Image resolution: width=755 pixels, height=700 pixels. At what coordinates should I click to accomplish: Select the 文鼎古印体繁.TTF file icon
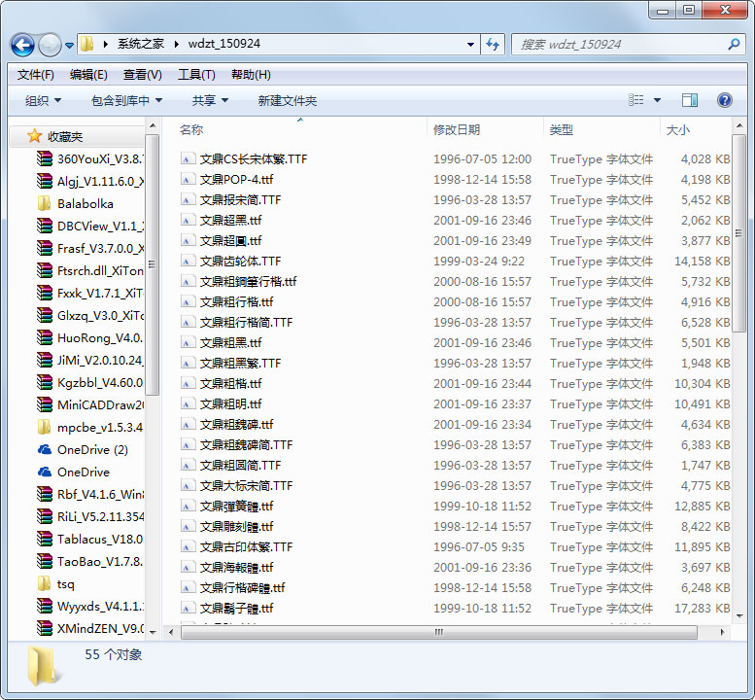[188, 546]
